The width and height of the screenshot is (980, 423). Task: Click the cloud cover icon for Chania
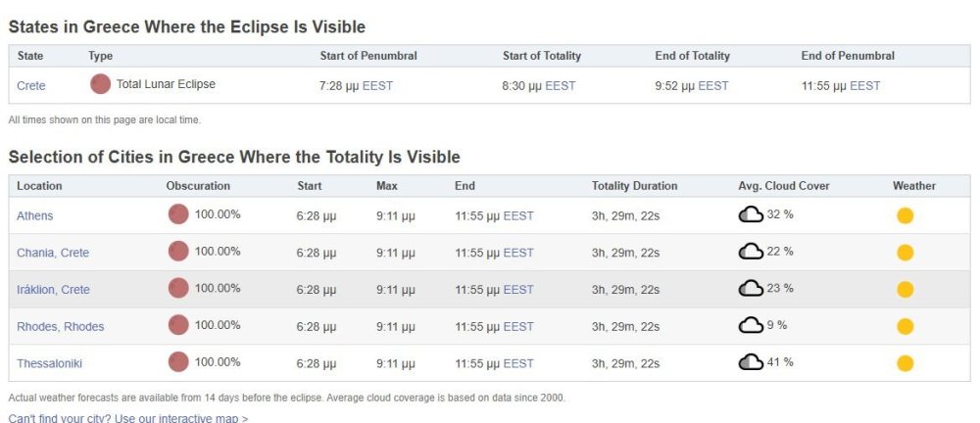(x=751, y=252)
